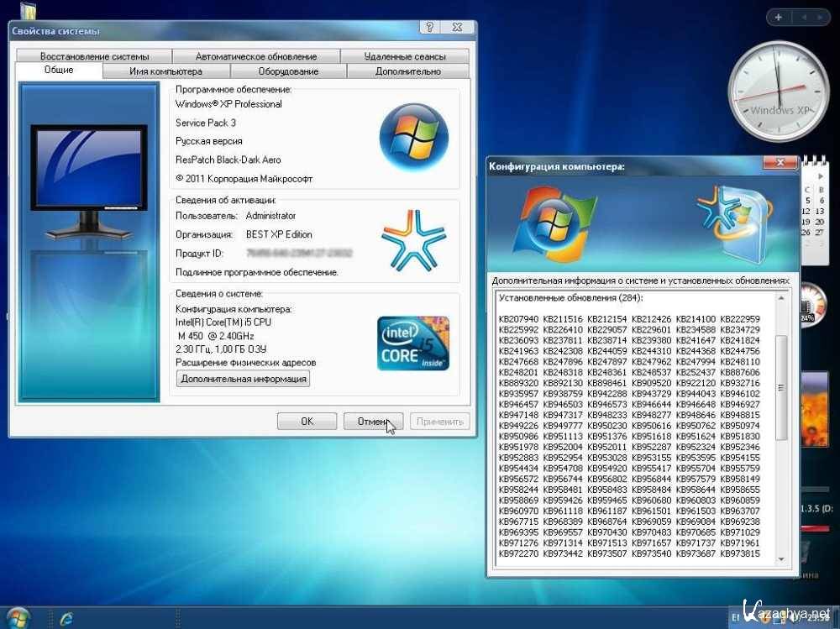The width and height of the screenshot is (840, 629).
Task: Open the Удаленные сеансы tab
Action: point(405,56)
